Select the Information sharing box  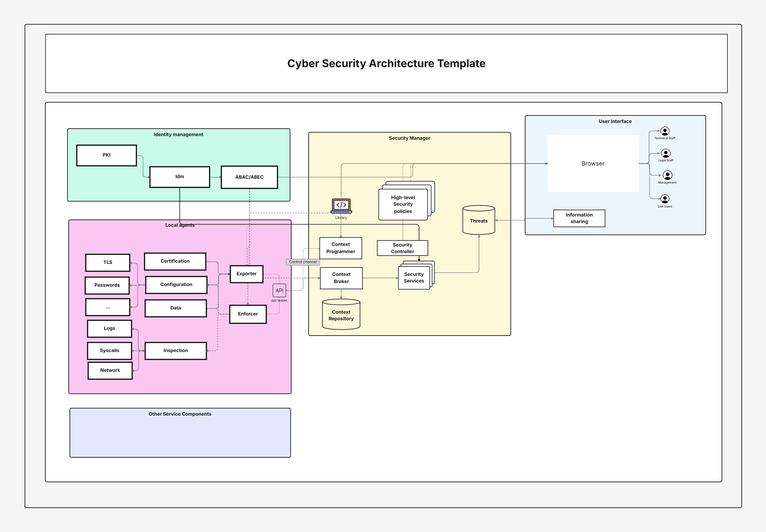(579, 218)
